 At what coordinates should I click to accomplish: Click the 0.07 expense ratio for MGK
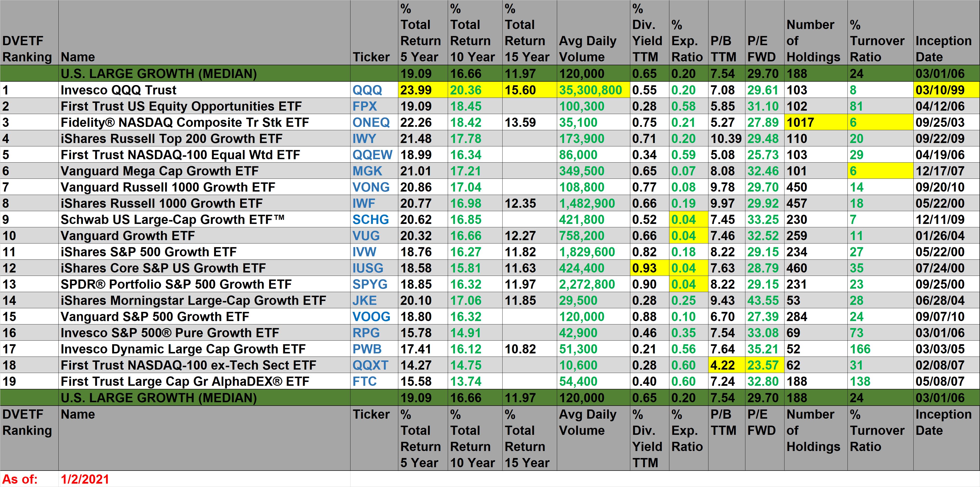pyautogui.click(x=689, y=171)
